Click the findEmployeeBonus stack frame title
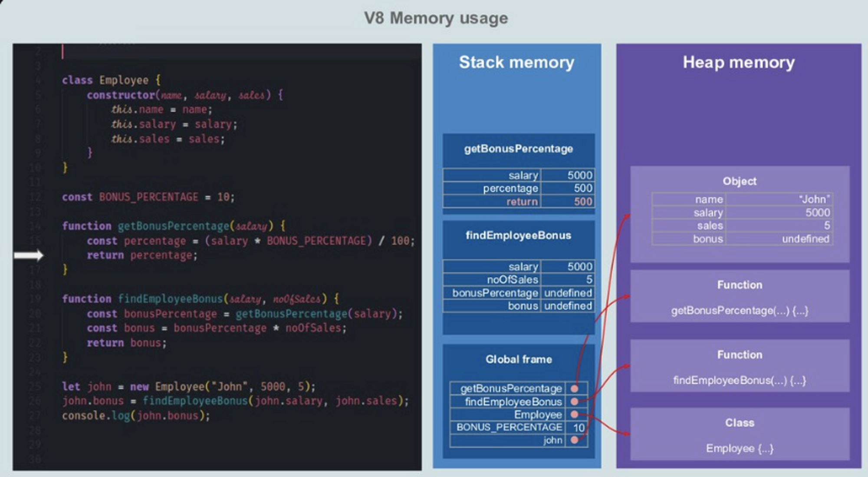868x477 pixels. tap(518, 235)
